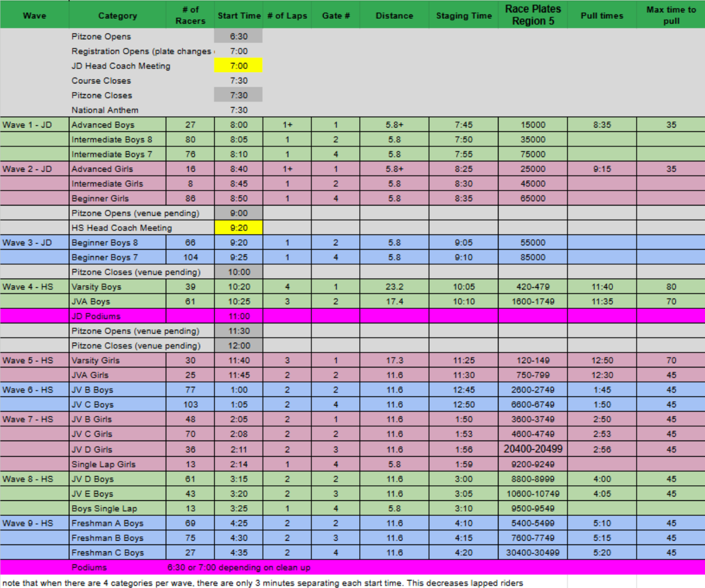This screenshot has height=588, width=705.
Task: Click the JD Podiums cell
Action: click(118, 316)
